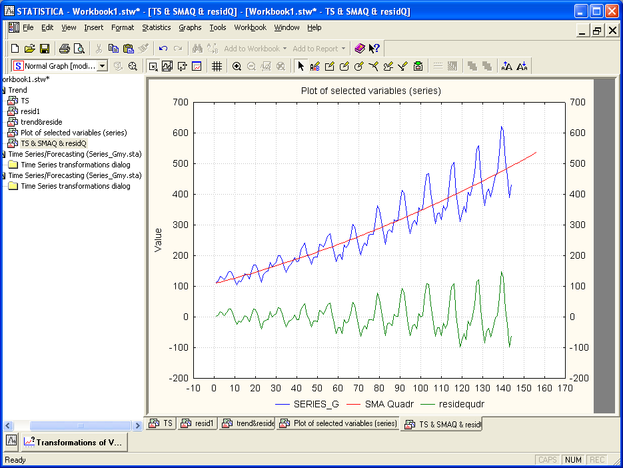Select the arrow pointer selection tool
The image size is (623, 468).
301,67
